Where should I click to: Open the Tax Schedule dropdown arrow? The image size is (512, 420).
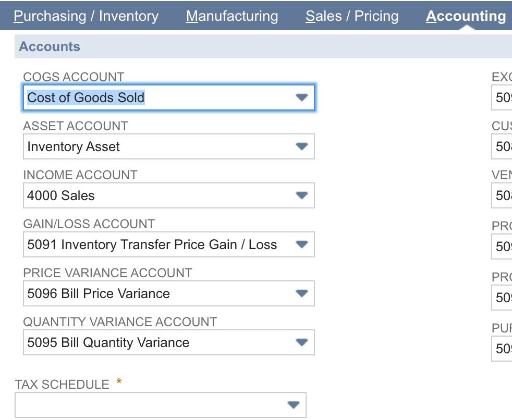(294, 405)
